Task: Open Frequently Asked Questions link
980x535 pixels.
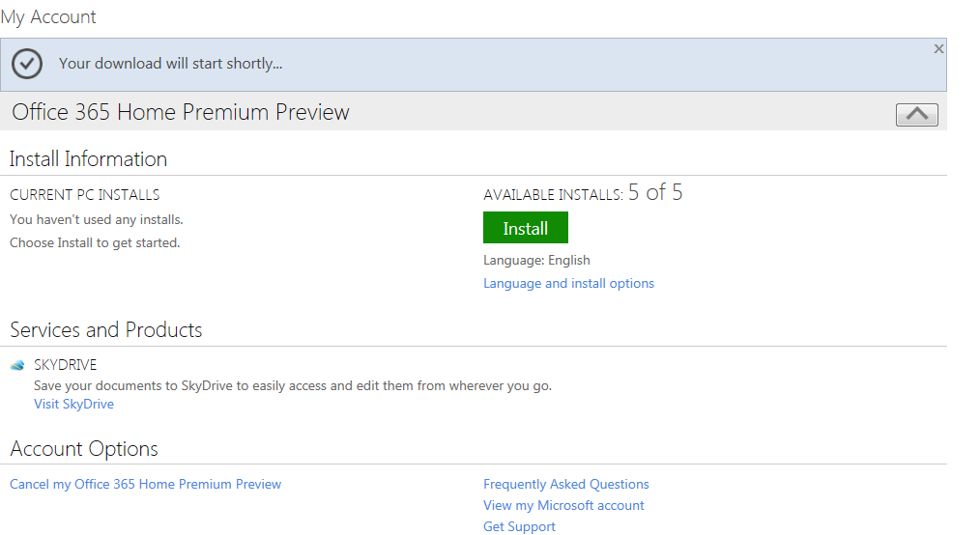Action: [x=565, y=484]
